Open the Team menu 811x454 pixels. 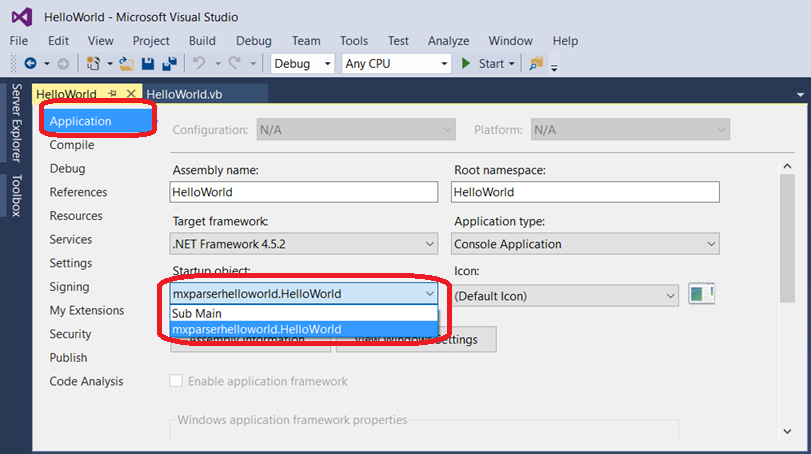306,41
